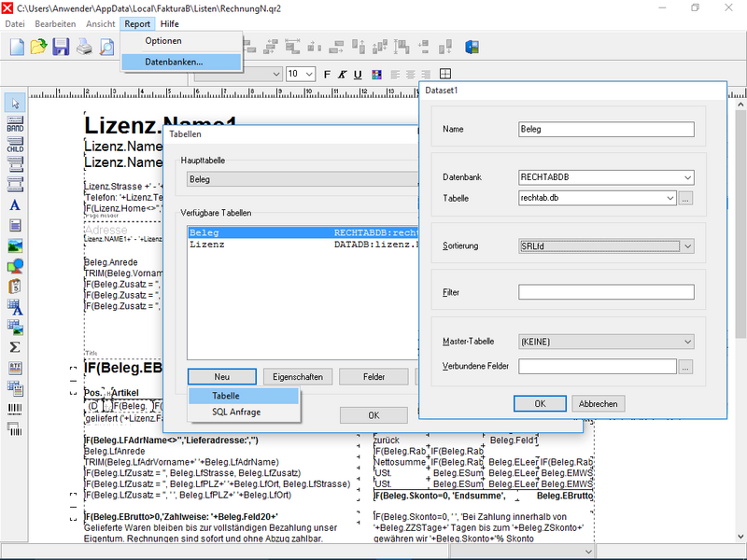Open print preview with the magnifier icon
The height and width of the screenshot is (560, 747).
click(106, 48)
